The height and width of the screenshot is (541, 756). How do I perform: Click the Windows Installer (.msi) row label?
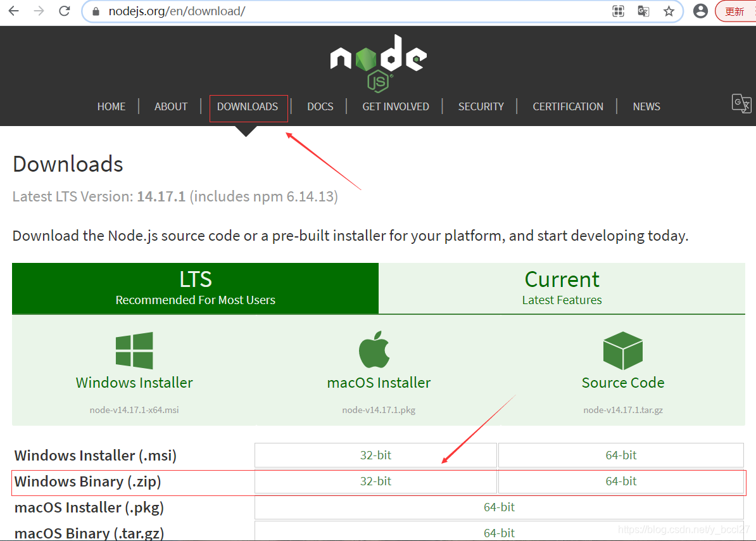pos(96,455)
